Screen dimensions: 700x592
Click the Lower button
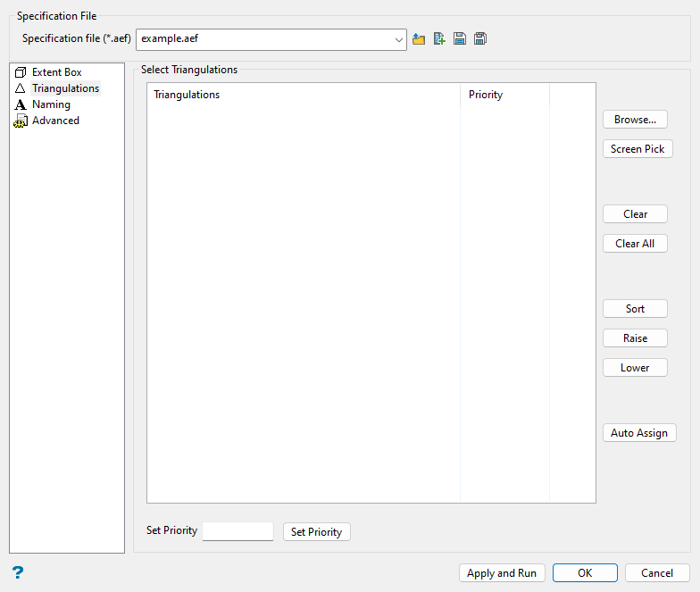(x=635, y=368)
